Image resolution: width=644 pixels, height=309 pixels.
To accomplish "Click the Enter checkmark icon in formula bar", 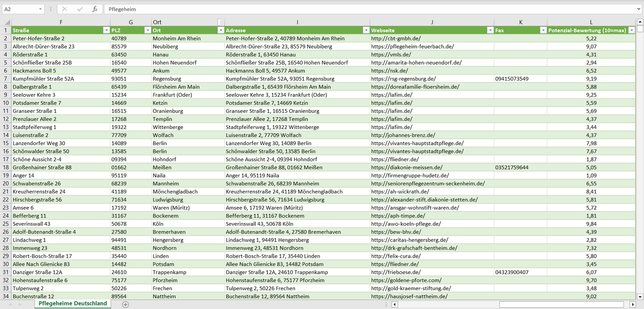I will [x=80, y=9].
